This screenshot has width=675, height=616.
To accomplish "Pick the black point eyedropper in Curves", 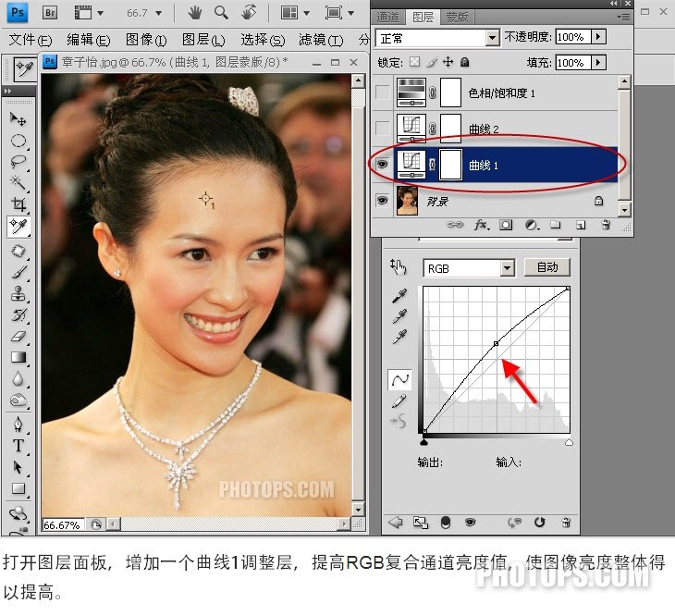I will 399,296.
